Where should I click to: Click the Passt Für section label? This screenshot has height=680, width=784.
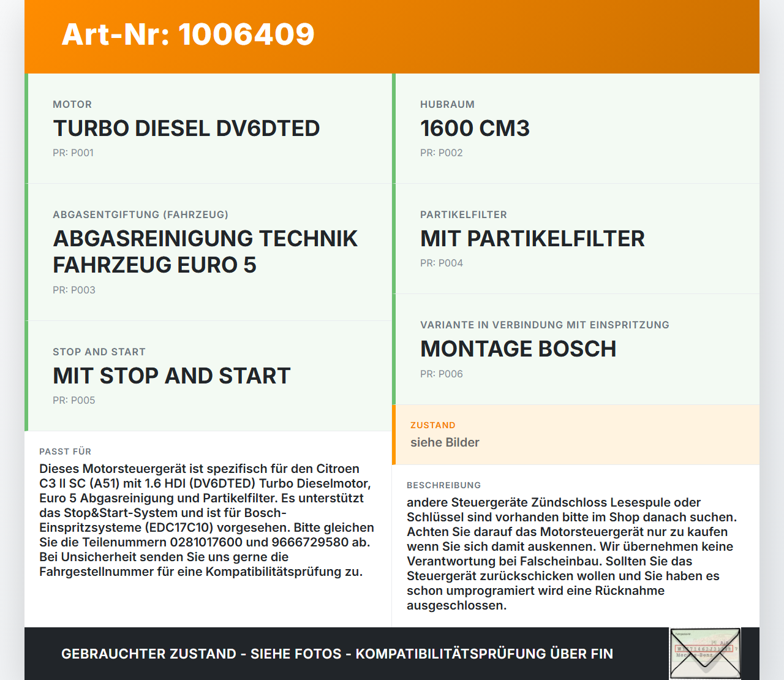pos(65,452)
